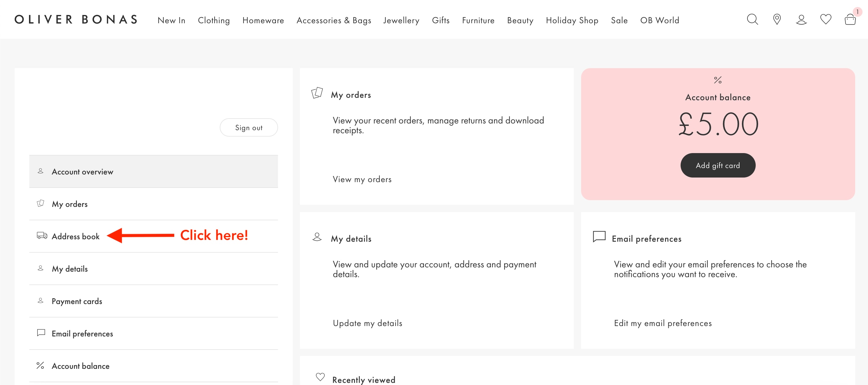Open the New In menu
Image resolution: width=868 pixels, height=385 pixels.
[x=171, y=20]
